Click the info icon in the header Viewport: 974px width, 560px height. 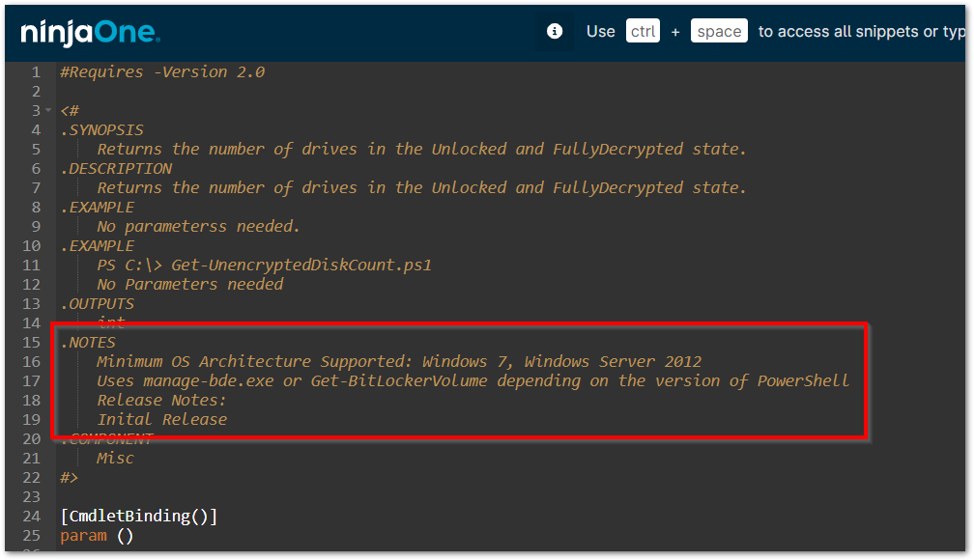pos(555,31)
